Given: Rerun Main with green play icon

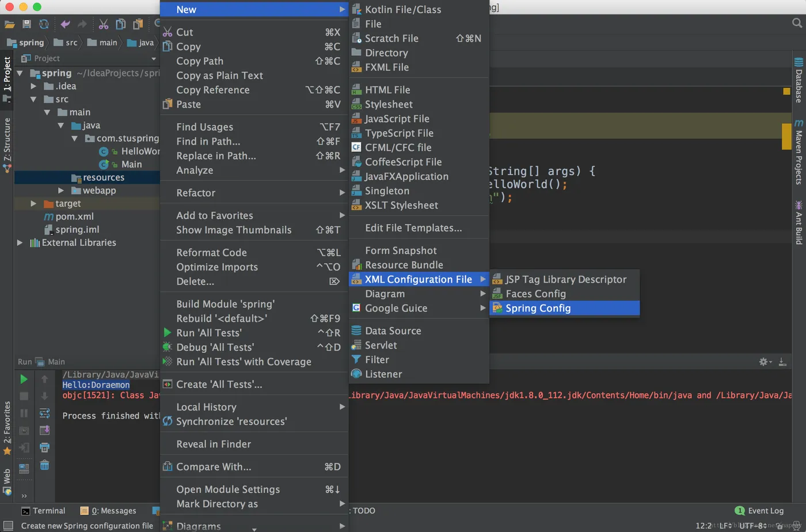Looking at the screenshot, I should click(24, 379).
